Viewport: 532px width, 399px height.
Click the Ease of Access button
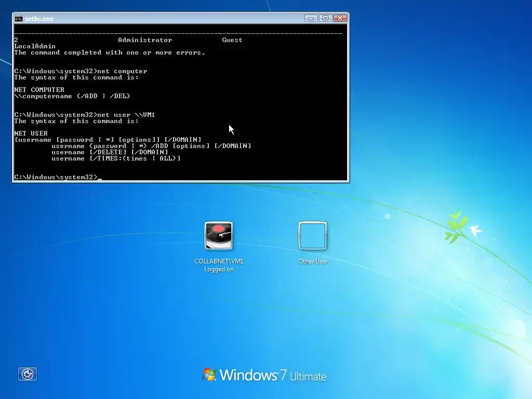(x=27, y=374)
